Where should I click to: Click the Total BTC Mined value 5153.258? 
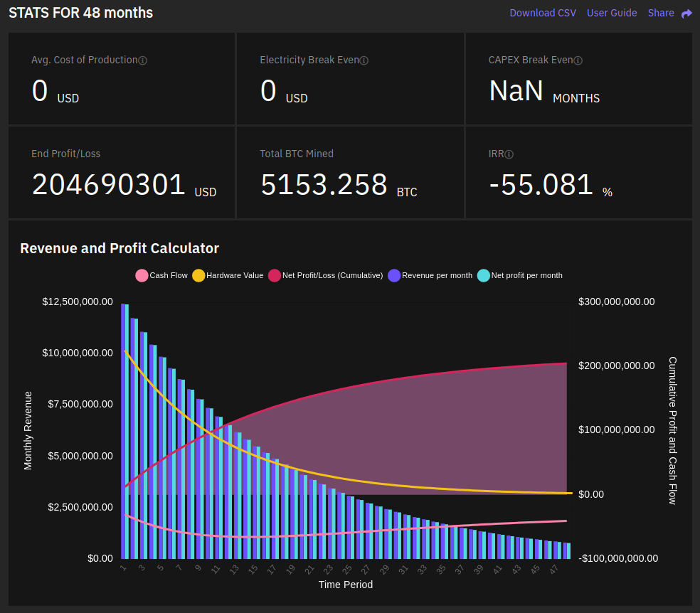click(324, 185)
